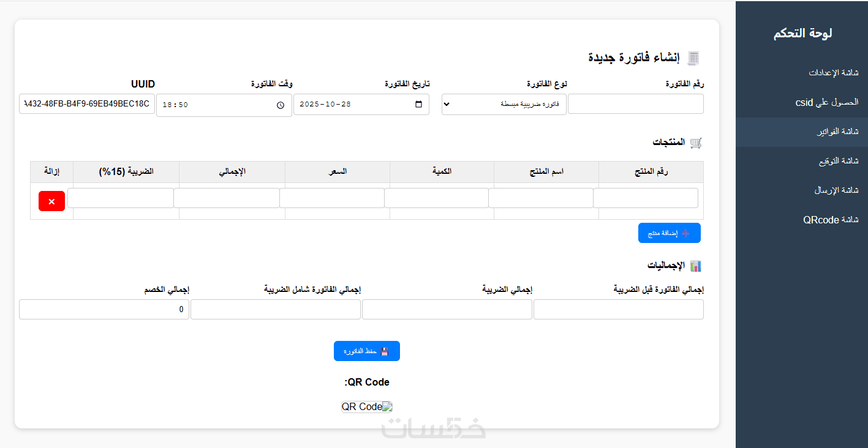Viewport: 868px width, 448px height.
Task: Click the red remove product row button
Action: pyautogui.click(x=51, y=201)
